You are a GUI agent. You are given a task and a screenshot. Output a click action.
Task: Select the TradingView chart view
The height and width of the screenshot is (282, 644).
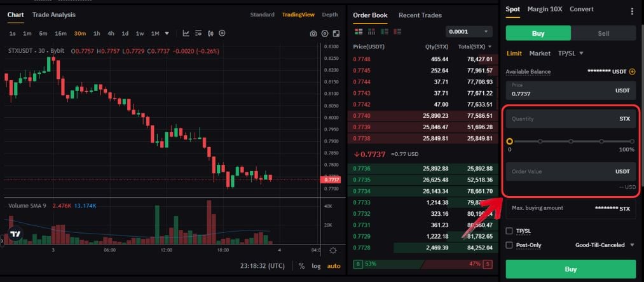[298, 15]
